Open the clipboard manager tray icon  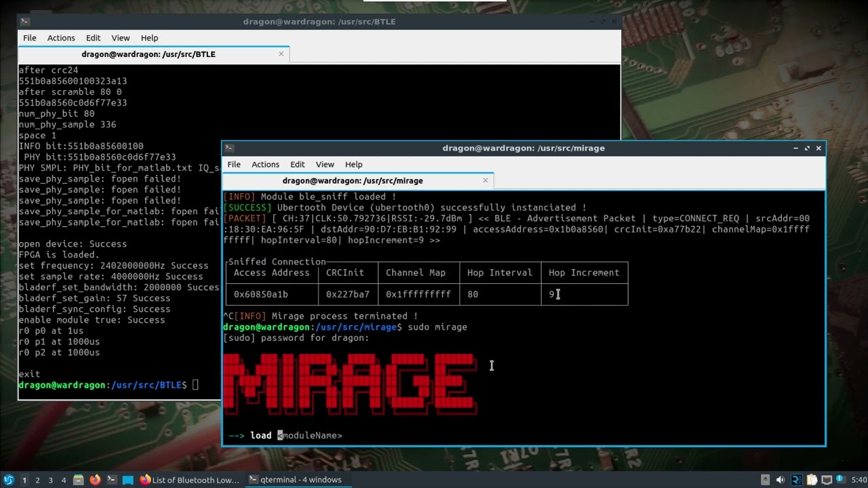[x=812, y=480]
